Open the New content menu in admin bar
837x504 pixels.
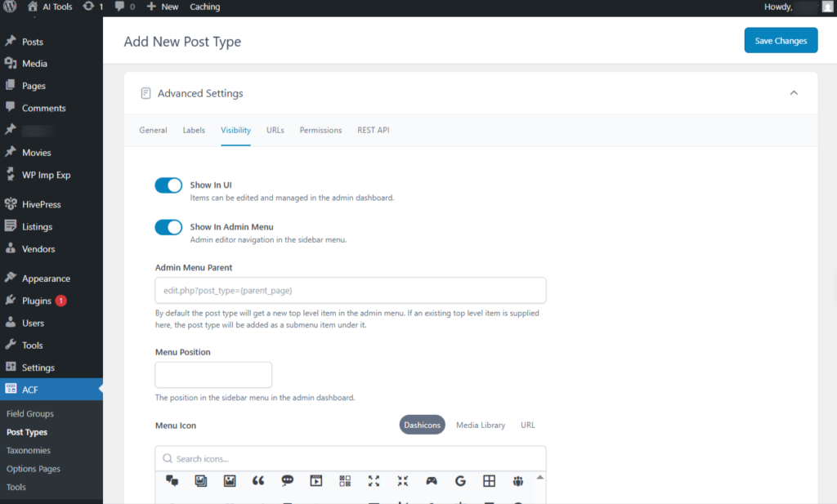[163, 7]
